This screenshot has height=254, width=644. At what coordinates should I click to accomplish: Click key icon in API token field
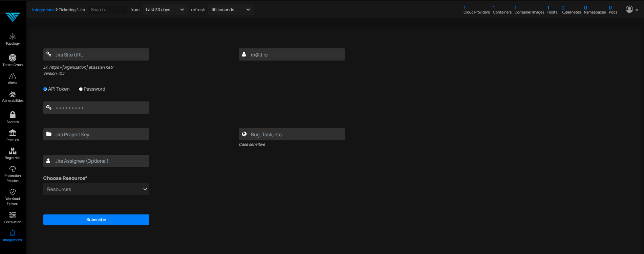pyautogui.click(x=49, y=107)
